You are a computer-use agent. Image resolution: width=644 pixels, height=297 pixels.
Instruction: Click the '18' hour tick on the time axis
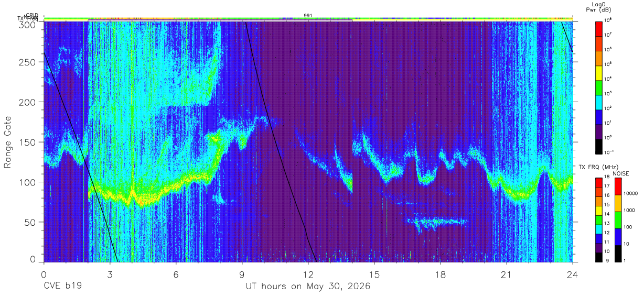tap(440, 274)
